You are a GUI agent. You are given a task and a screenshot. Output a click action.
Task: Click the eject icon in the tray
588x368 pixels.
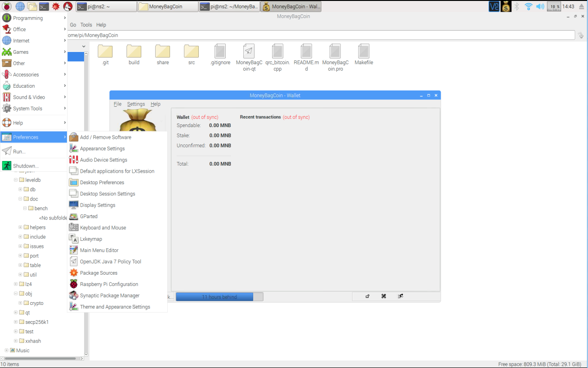click(x=581, y=6)
